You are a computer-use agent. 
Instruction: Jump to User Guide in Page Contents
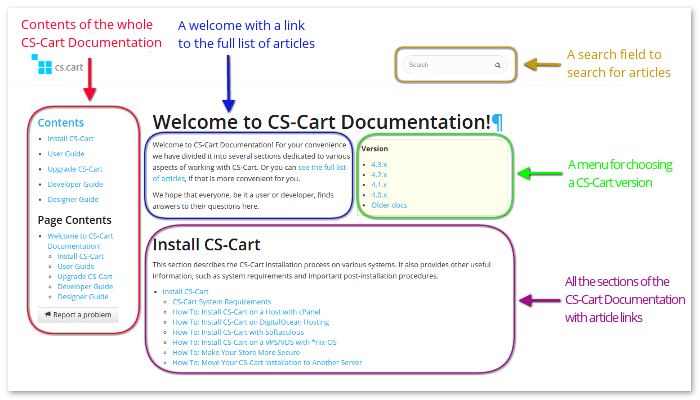click(75, 266)
